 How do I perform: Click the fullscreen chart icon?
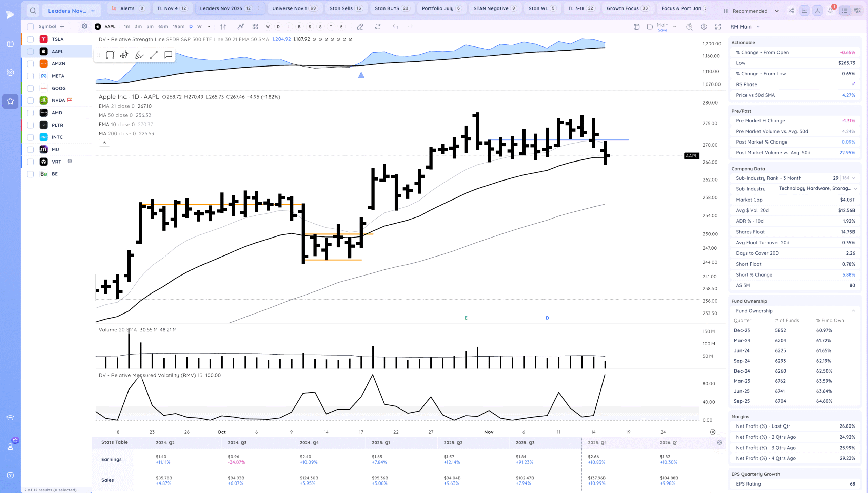[718, 26]
